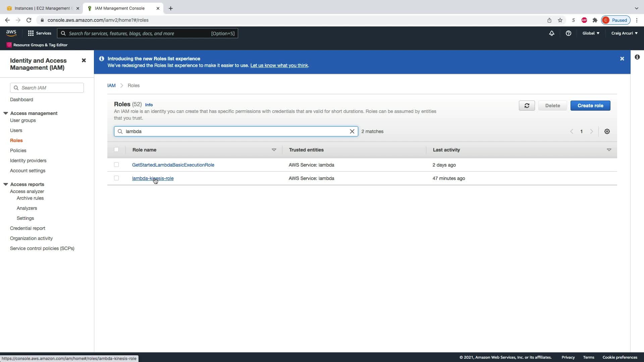The height and width of the screenshot is (362, 644).
Task: Open the info panel icon at right edge
Action: point(637,57)
